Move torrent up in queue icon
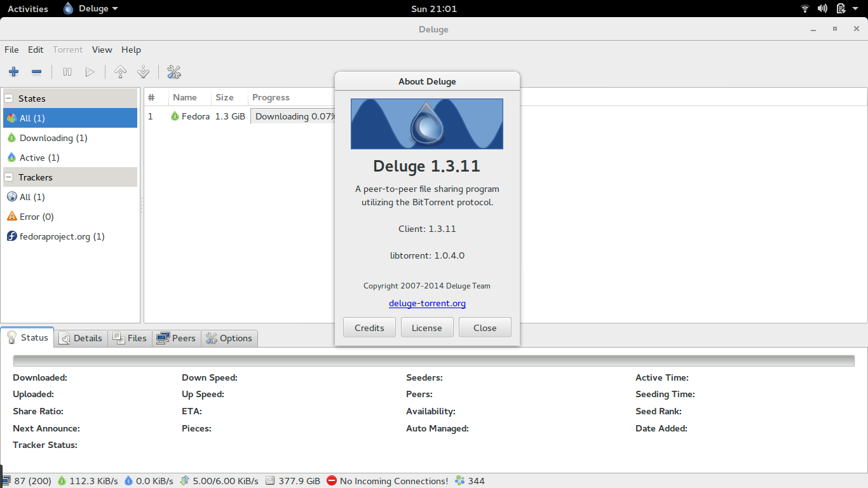868x488 pixels. [120, 72]
